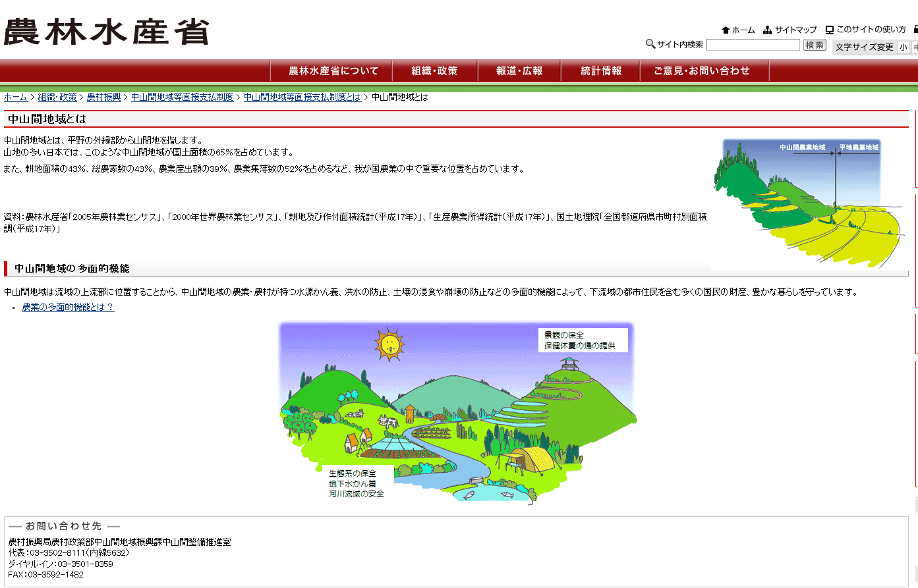918x588 pixels.
Task: Click the home arrow icon in header
Action: [726, 30]
